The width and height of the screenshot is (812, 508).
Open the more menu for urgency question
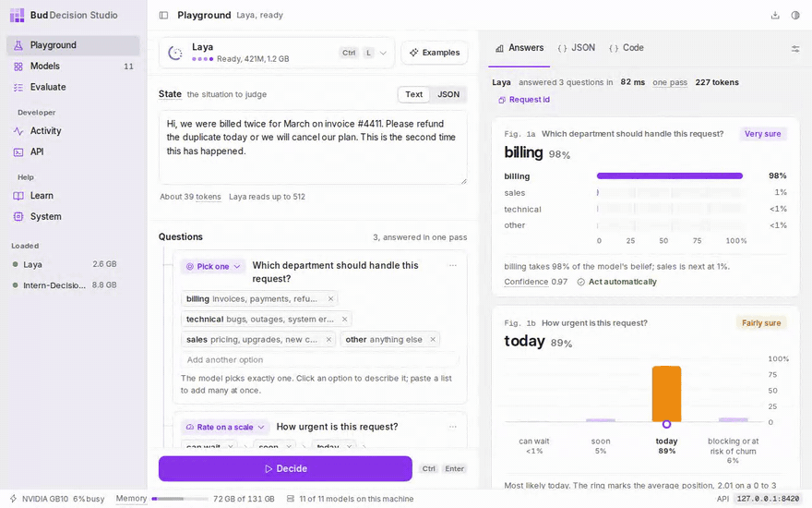453,427
